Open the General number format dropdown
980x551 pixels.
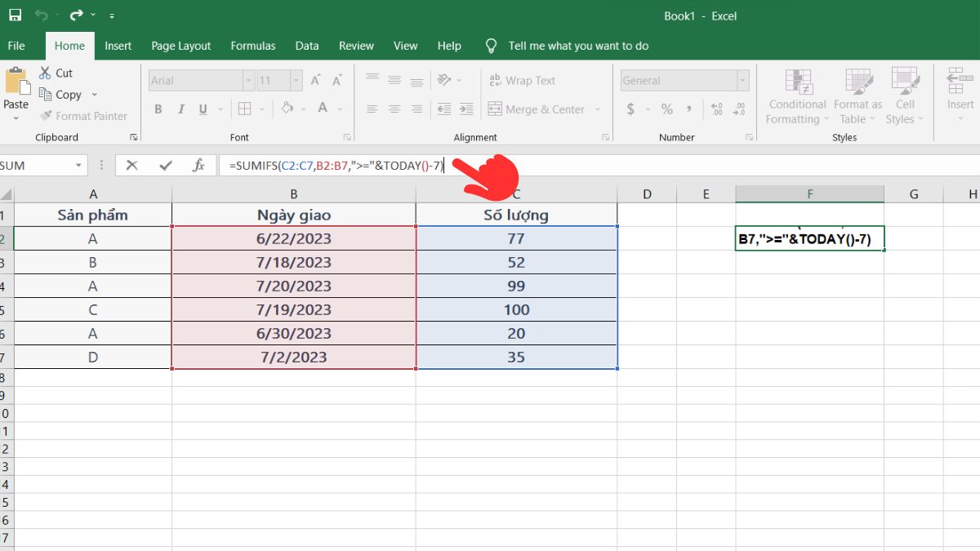pos(742,81)
